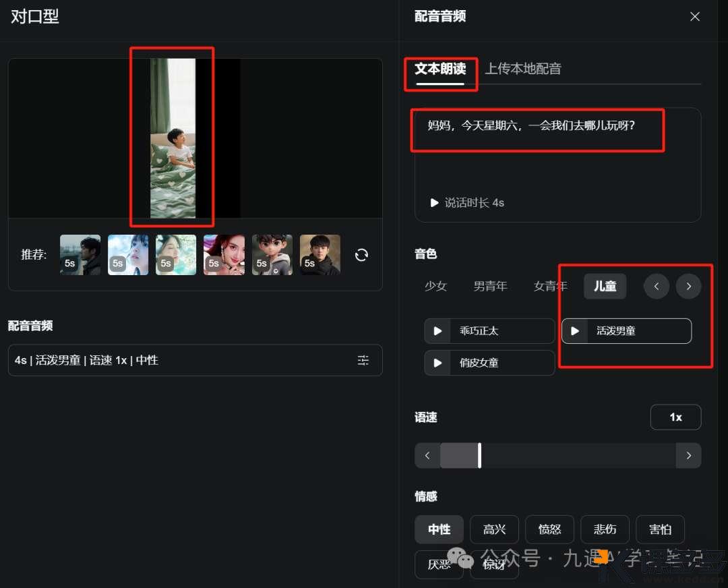Switch to the 文本朗读 tab
728x588 pixels.
click(x=440, y=68)
